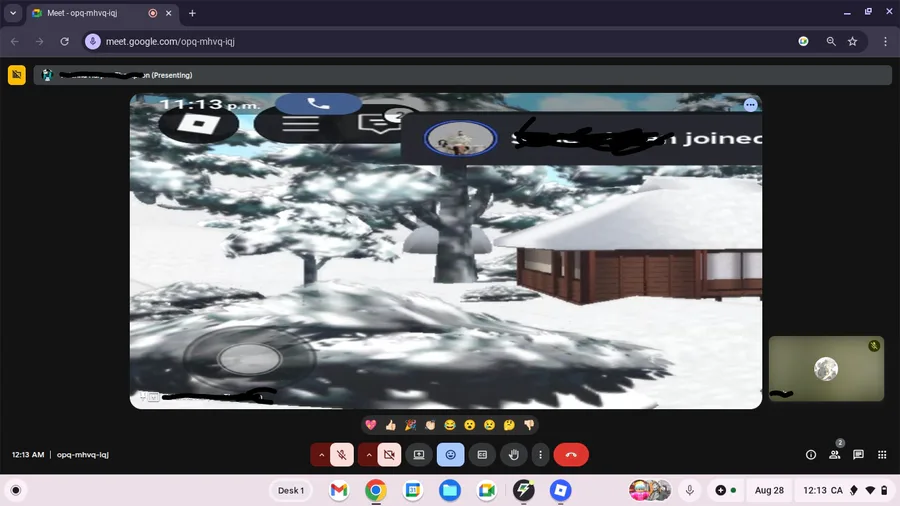
Task: Open the lightning bolt shelf app
Action: [523, 491]
